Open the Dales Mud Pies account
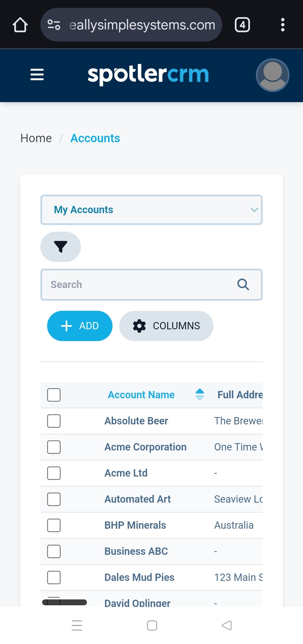The height and width of the screenshot is (644, 303). click(139, 577)
